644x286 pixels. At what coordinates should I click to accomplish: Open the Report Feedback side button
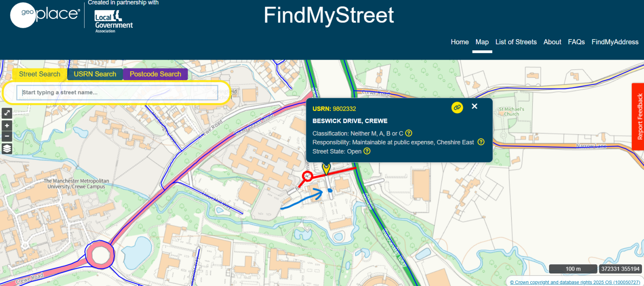(639, 117)
